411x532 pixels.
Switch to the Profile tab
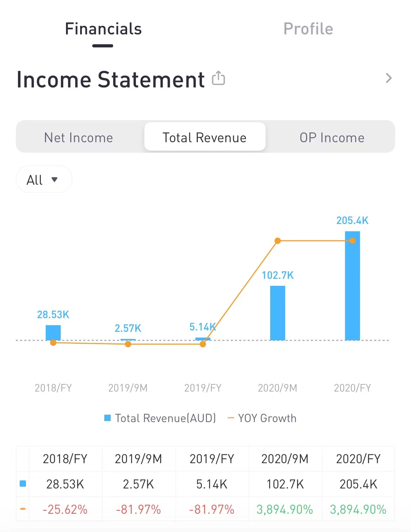(x=308, y=29)
